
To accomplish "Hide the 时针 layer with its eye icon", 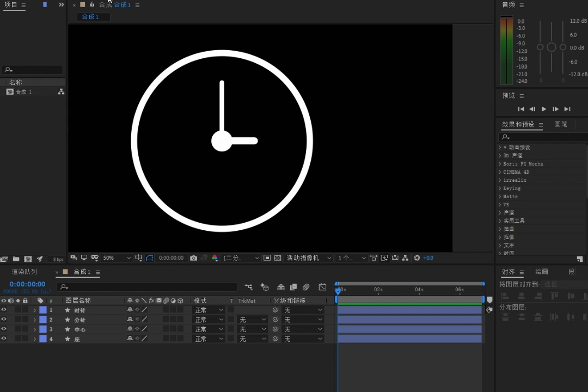I will (4, 310).
